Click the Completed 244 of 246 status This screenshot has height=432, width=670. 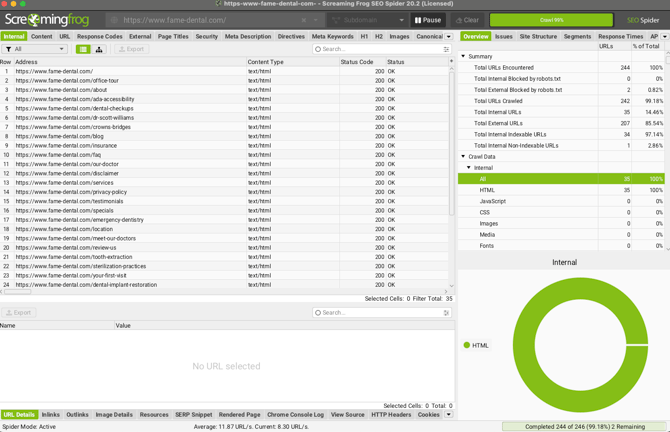pos(585,426)
